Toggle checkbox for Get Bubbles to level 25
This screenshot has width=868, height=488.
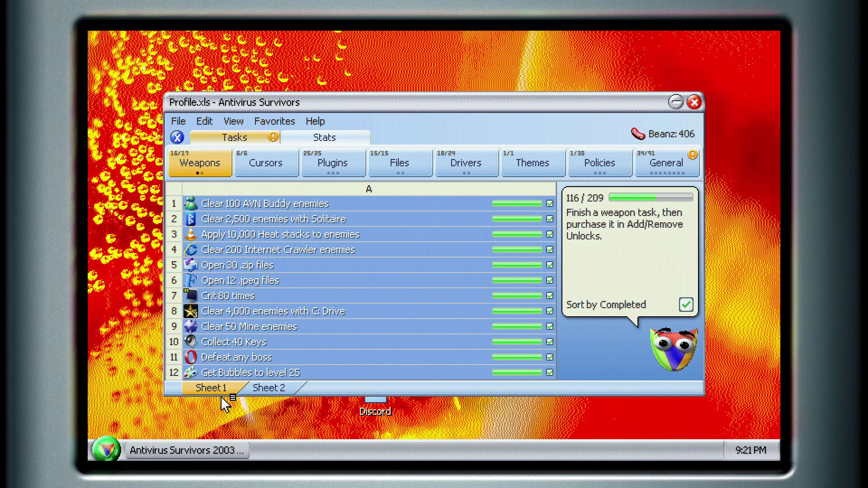550,373
